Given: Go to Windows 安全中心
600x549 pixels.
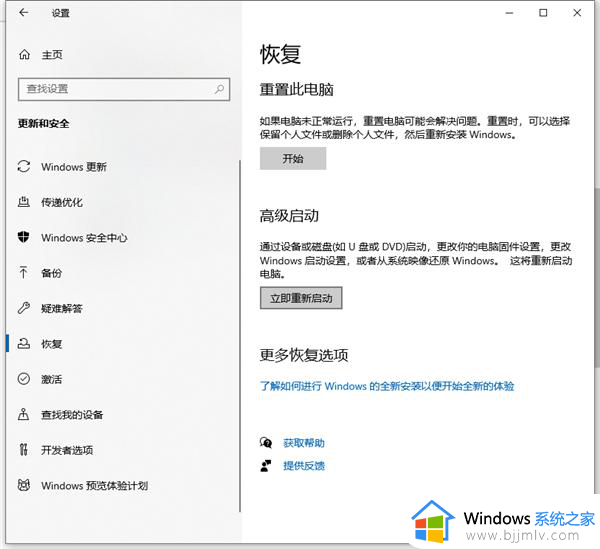Looking at the screenshot, I should [84, 238].
